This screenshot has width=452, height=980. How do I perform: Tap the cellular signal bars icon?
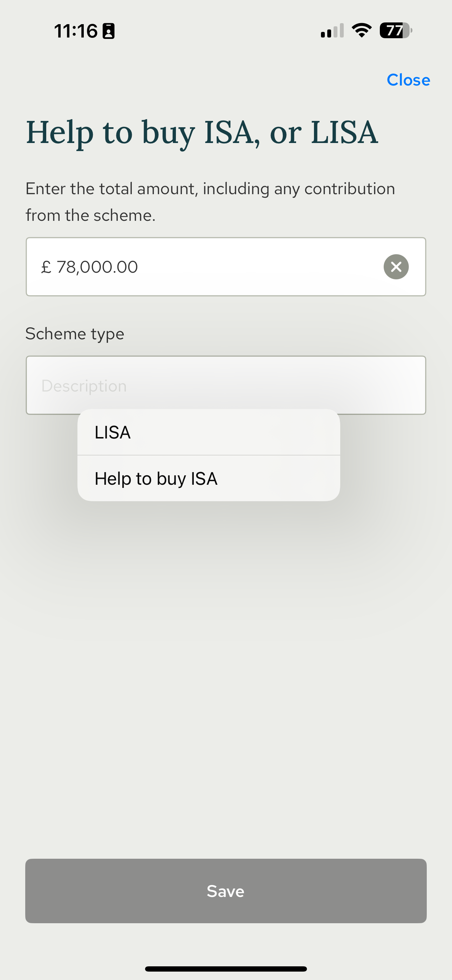332,30
